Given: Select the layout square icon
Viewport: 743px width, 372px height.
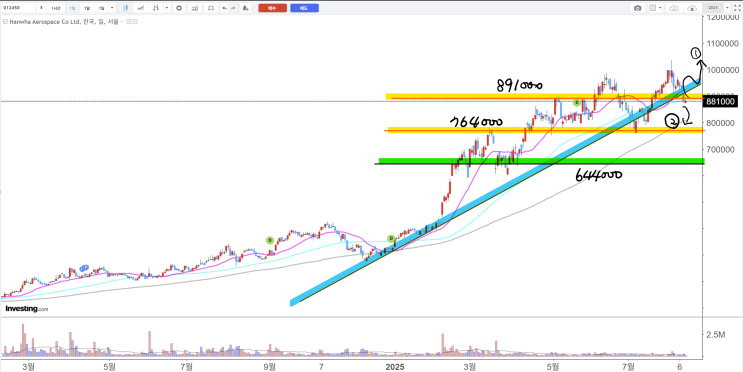Looking at the screenshot, I should pyautogui.click(x=652, y=8).
